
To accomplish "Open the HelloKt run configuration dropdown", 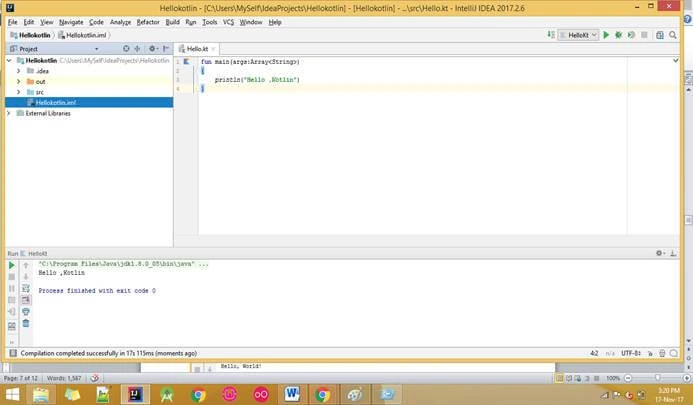I will click(579, 35).
